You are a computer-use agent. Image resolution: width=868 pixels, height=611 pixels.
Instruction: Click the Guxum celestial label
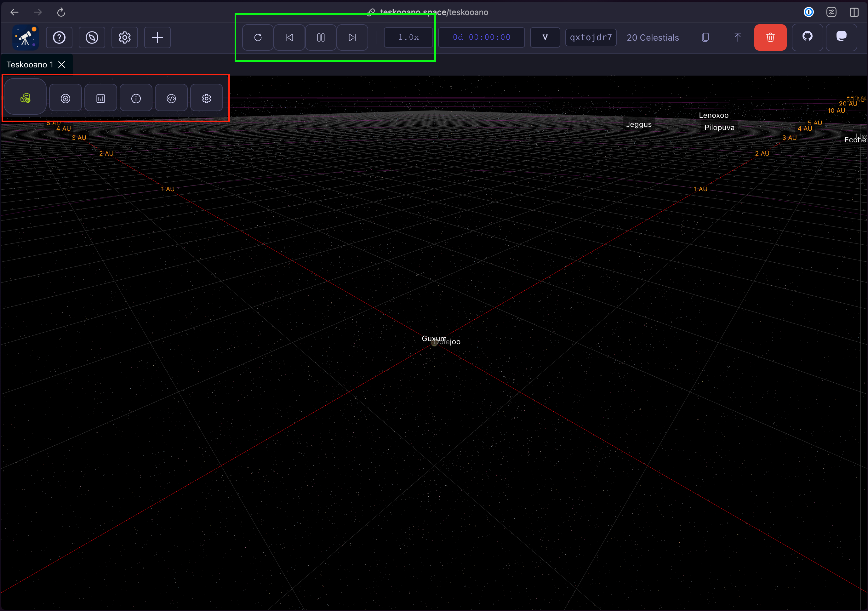pos(434,338)
